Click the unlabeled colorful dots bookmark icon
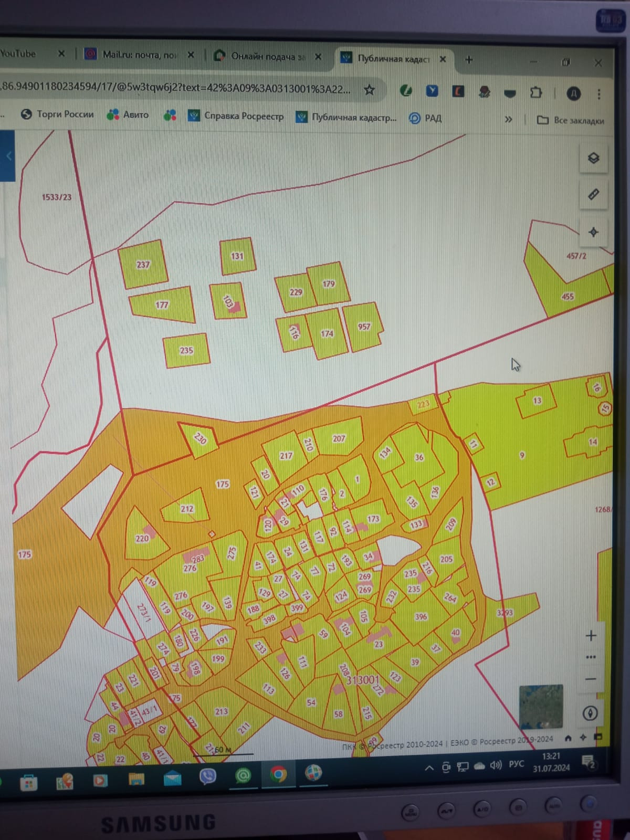 170,115
